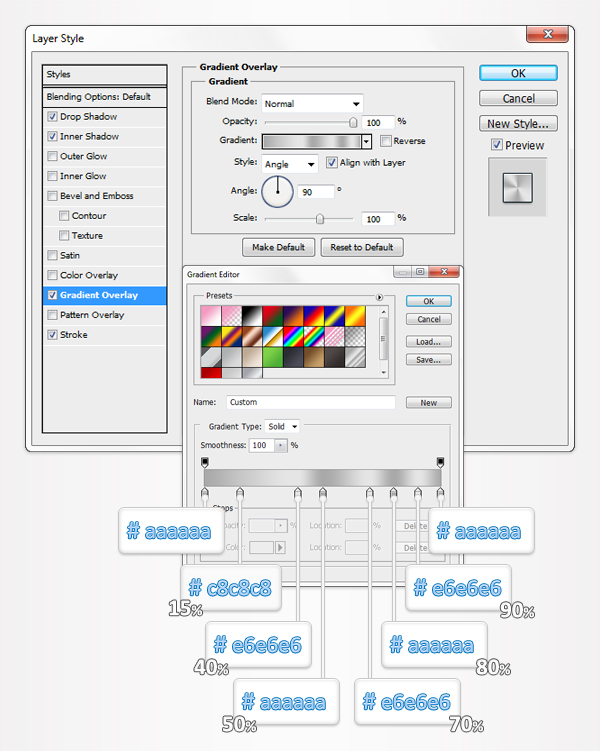The height and width of the screenshot is (751, 600).
Task: Select the black-to-white gradient preset
Action: [x=250, y=316]
